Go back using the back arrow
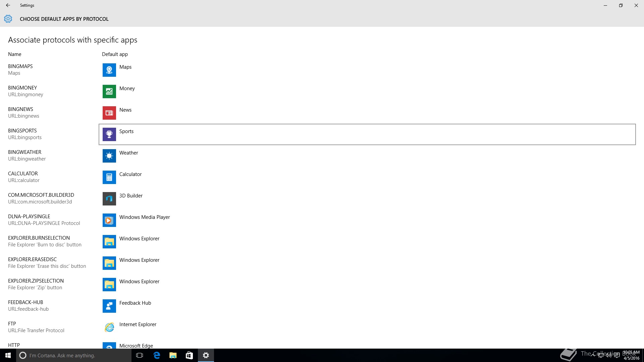The width and height of the screenshot is (644, 362). [x=8, y=5]
